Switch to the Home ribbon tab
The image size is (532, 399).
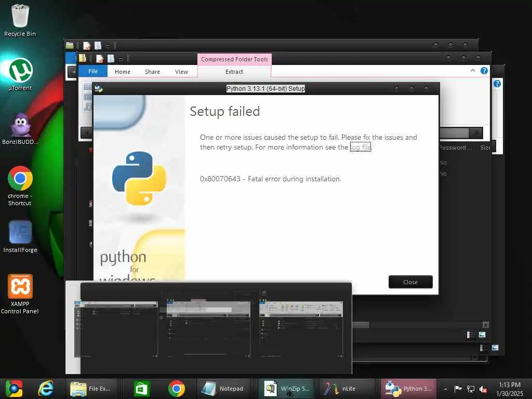click(123, 72)
